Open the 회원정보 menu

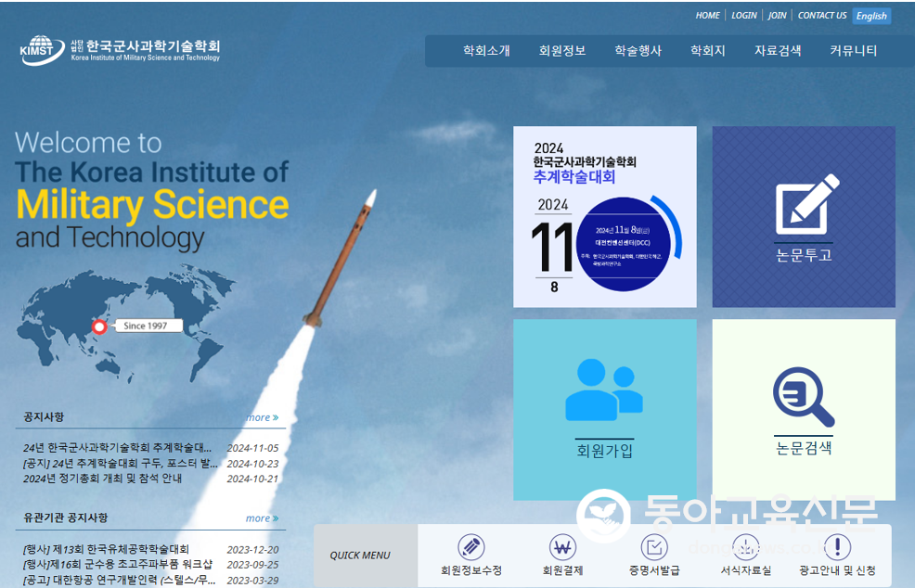pos(562,51)
